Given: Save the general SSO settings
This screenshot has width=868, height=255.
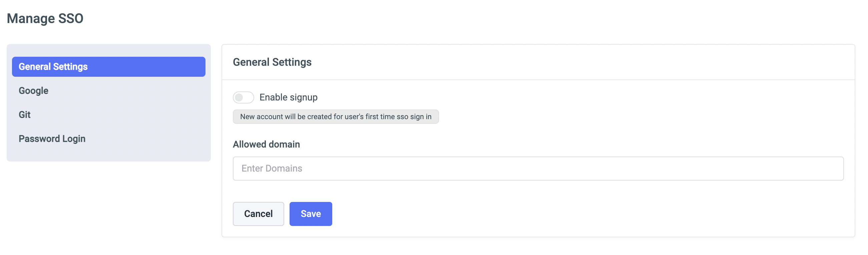Looking at the screenshot, I should pos(310,214).
